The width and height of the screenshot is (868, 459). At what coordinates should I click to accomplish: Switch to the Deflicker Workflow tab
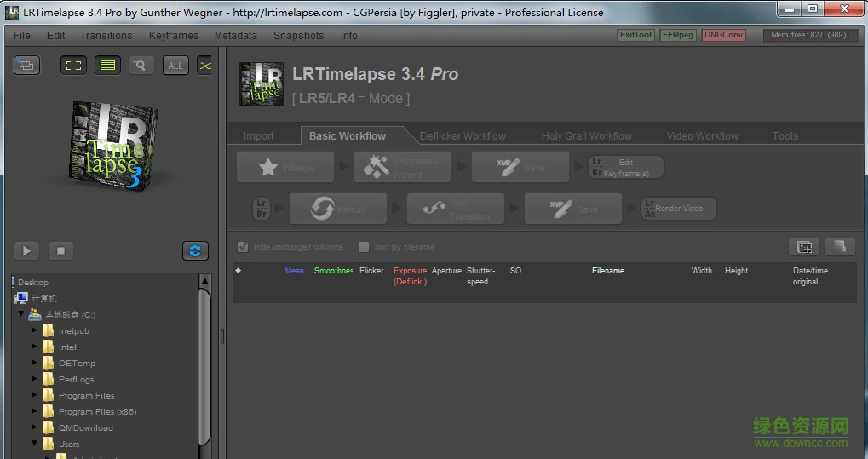point(463,135)
